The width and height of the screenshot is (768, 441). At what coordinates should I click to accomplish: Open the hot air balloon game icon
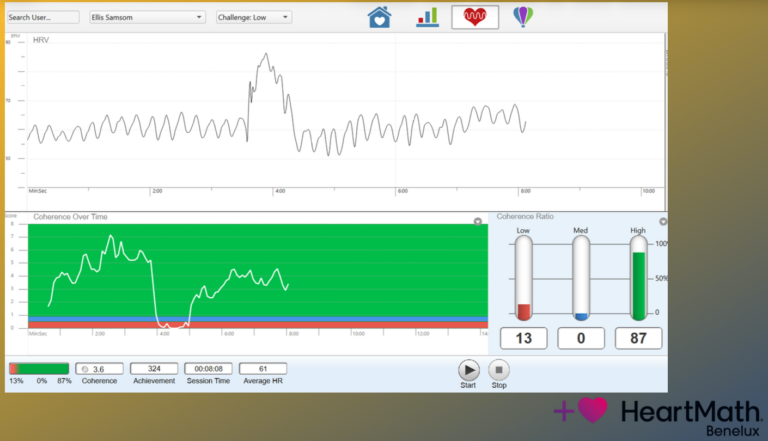coord(523,17)
